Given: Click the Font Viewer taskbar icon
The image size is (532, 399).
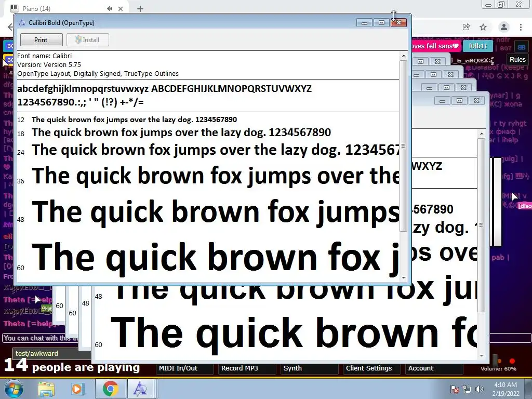Looking at the screenshot, I should 140,389.
